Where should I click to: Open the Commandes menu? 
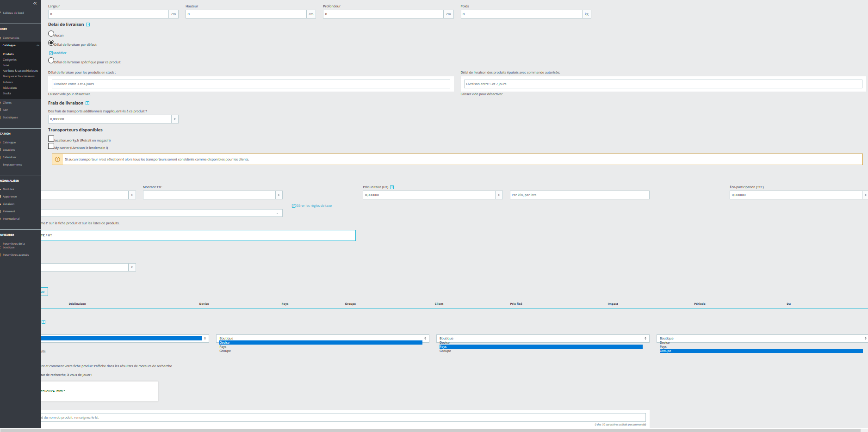(x=11, y=38)
